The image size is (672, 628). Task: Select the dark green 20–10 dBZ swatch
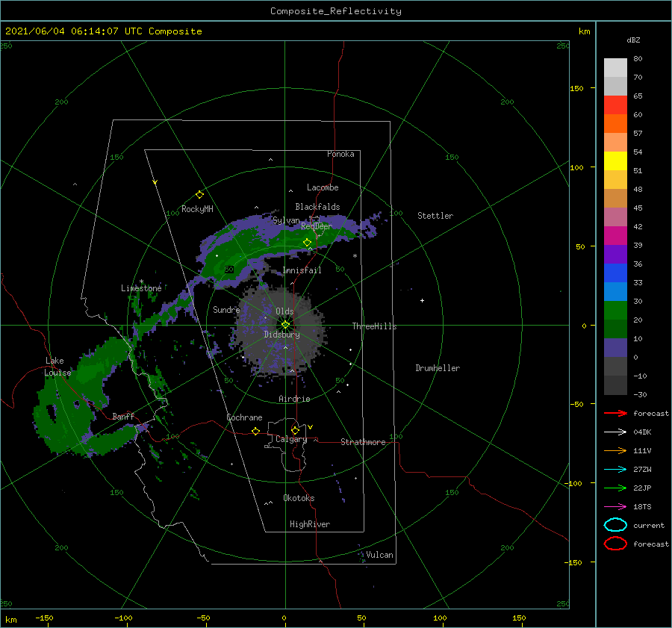pos(615,329)
